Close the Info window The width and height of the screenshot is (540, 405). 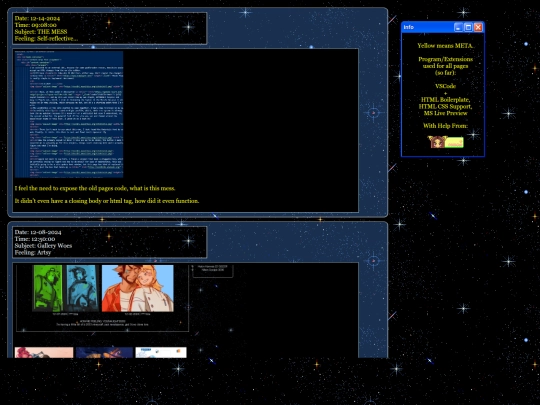pos(478,27)
